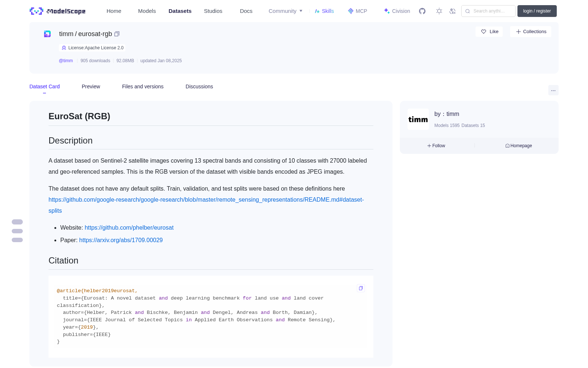Click the 'EuroSat (RGB)' heading
The image size is (588, 368).
[79, 116]
